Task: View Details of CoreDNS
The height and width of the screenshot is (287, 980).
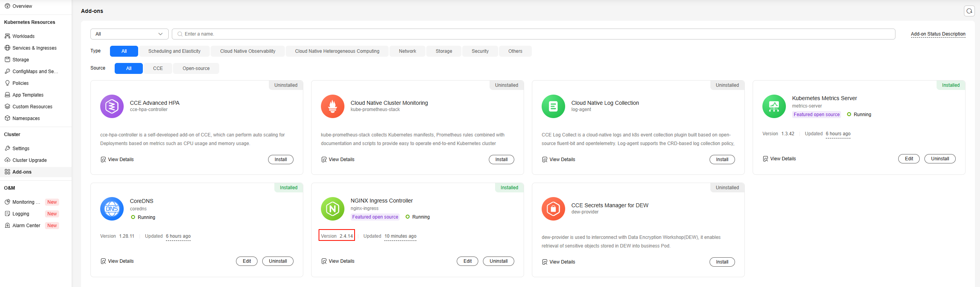Action: click(117, 261)
